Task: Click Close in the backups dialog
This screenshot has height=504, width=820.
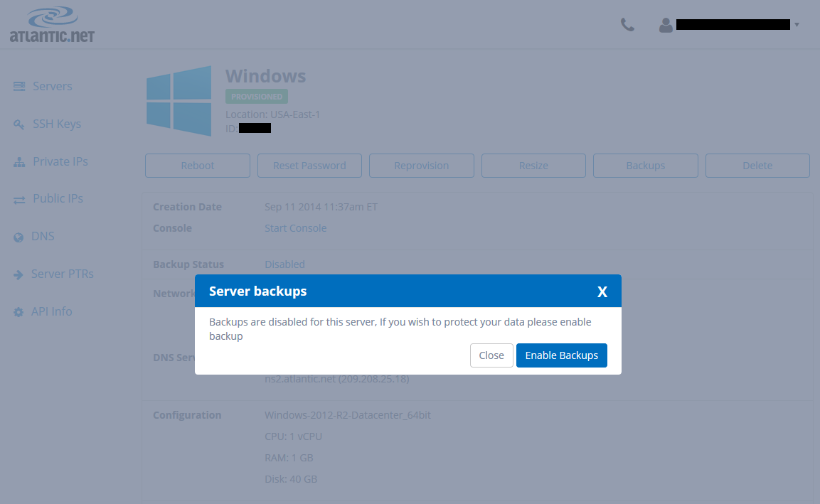Action: pos(491,355)
